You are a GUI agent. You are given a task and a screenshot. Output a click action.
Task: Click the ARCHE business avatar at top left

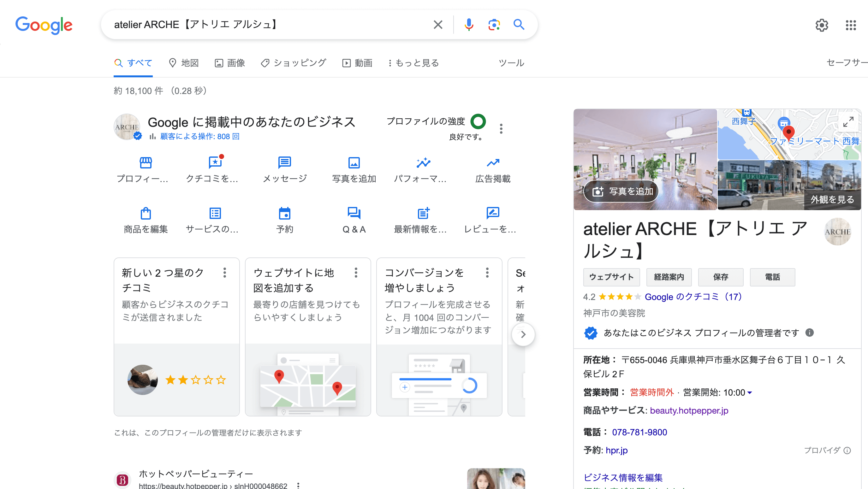click(x=127, y=127)
